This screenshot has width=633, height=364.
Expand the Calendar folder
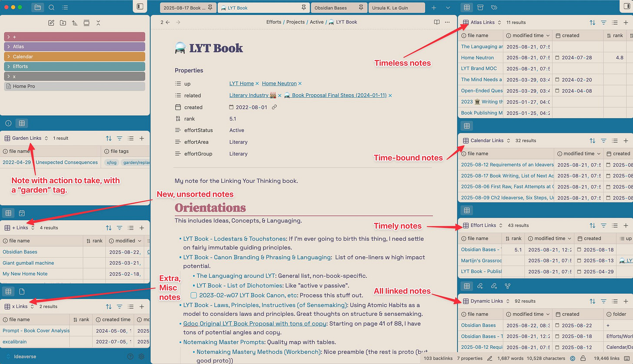click(x=74, y=56)
